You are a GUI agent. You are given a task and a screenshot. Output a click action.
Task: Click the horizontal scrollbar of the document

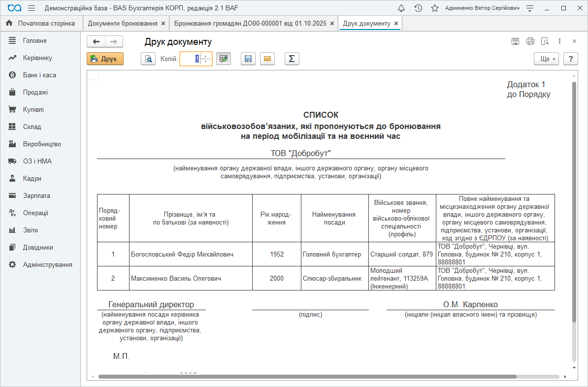click(305, 377)
